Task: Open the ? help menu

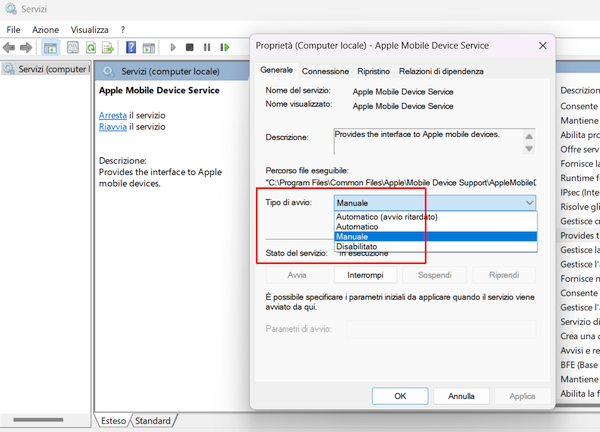Action: tap(123, 30)
